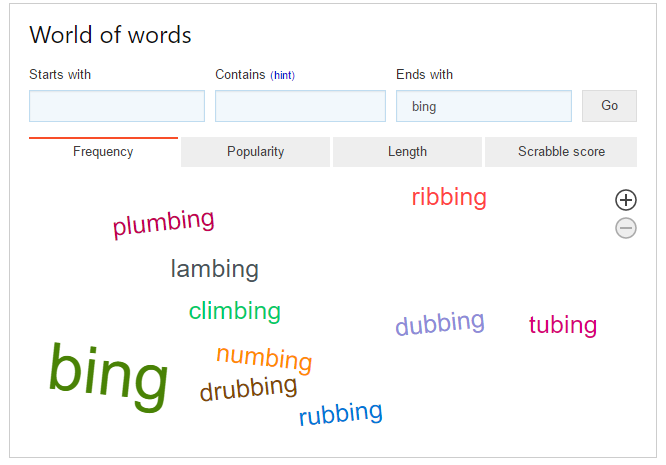
Task: Click the blue word rubbing
Action: click(341, 413)
